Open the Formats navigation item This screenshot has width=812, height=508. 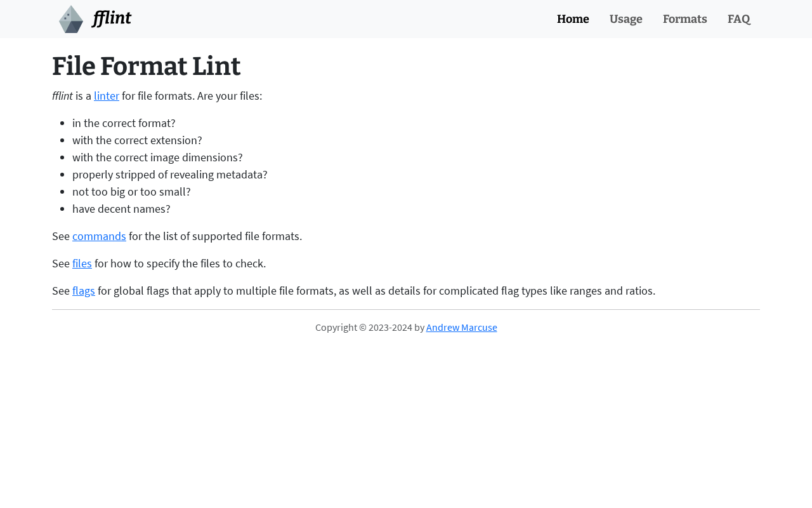[x=684, y=19]
